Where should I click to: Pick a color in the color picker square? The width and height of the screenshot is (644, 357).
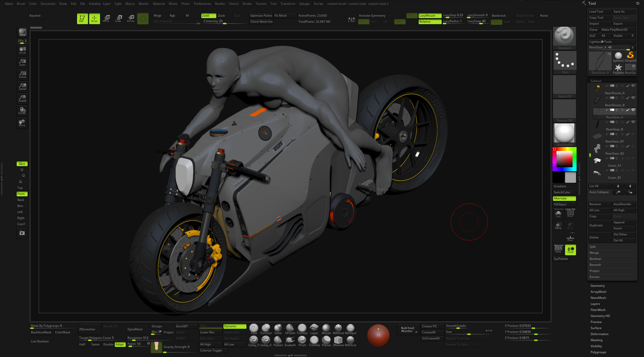pyautogui.click(x=564, y=159)
